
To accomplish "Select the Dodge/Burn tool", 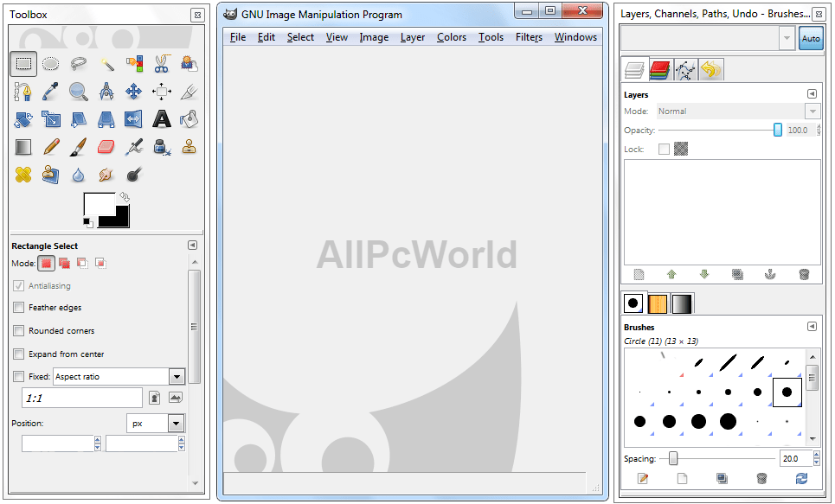I will tap(134, 175).
